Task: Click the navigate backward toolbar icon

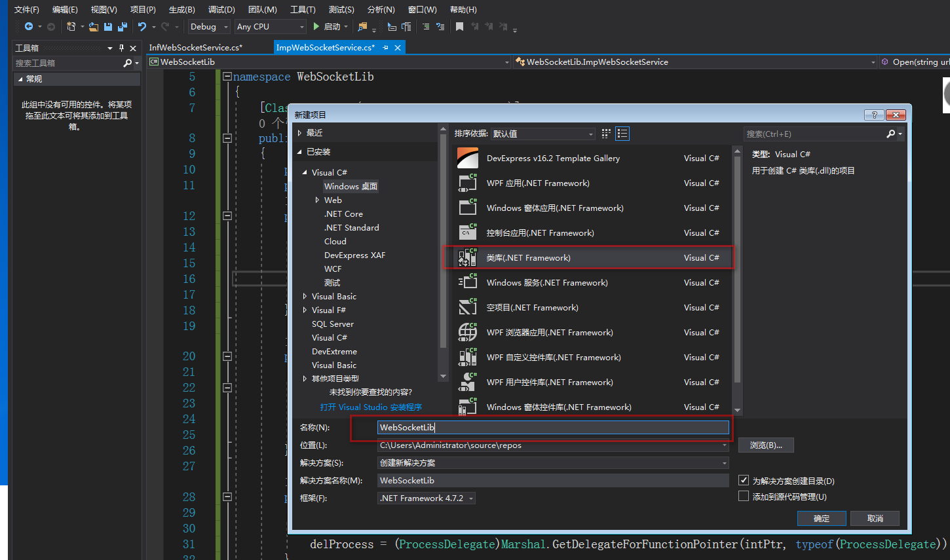Action: click(28, 27)
